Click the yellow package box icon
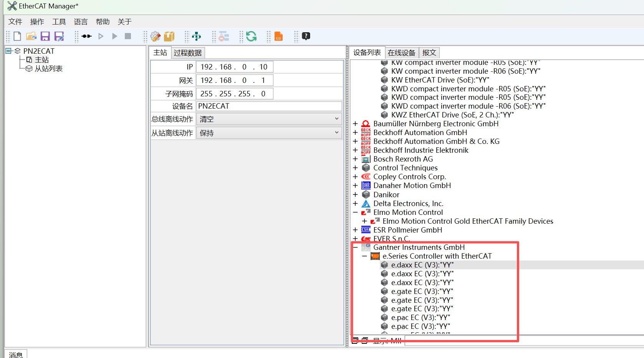The height and width of the screenshot is (358, 644). 169,36
